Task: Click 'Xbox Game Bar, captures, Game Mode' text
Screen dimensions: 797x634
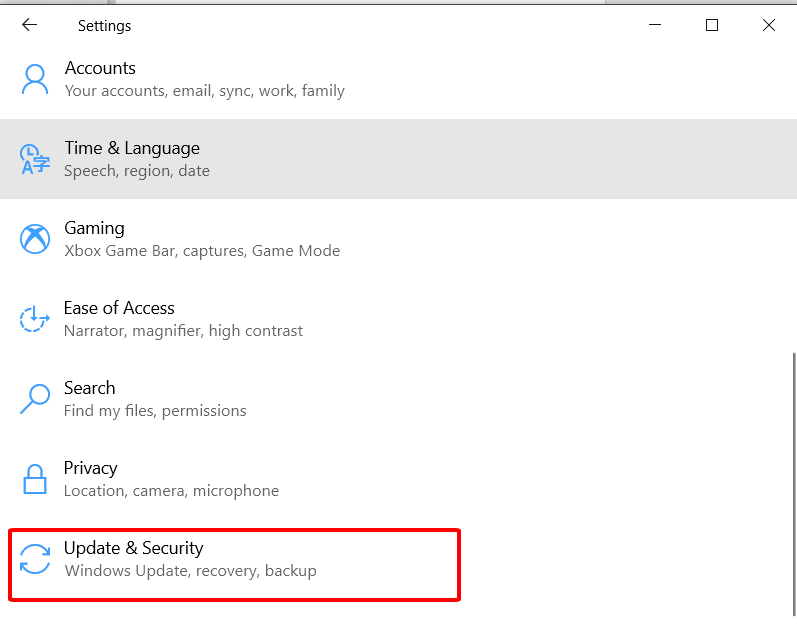Action: click(202, 251)
